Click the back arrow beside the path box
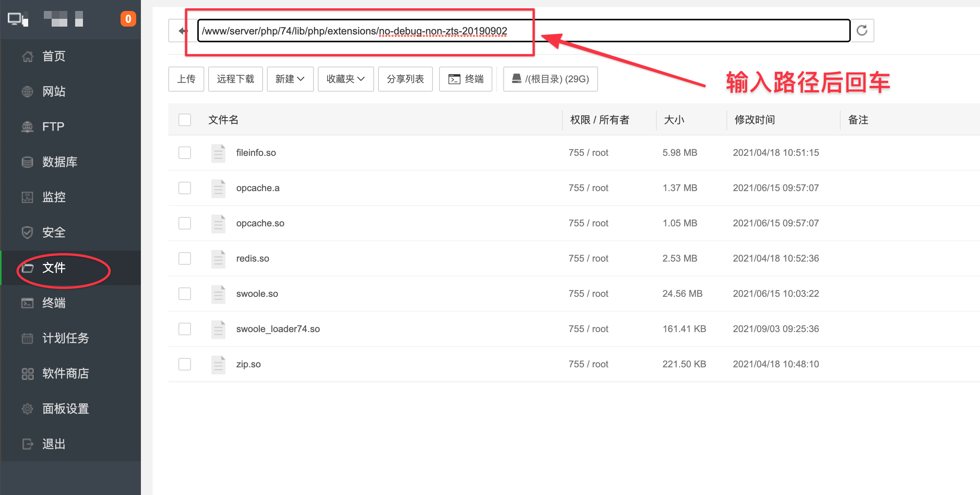This screenshot has width=980, height=495. [x=182, y=31]
